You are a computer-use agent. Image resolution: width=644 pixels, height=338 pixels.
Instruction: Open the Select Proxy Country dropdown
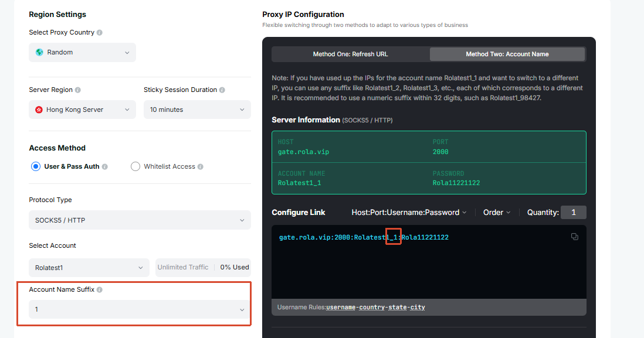[x=82, y=53]
